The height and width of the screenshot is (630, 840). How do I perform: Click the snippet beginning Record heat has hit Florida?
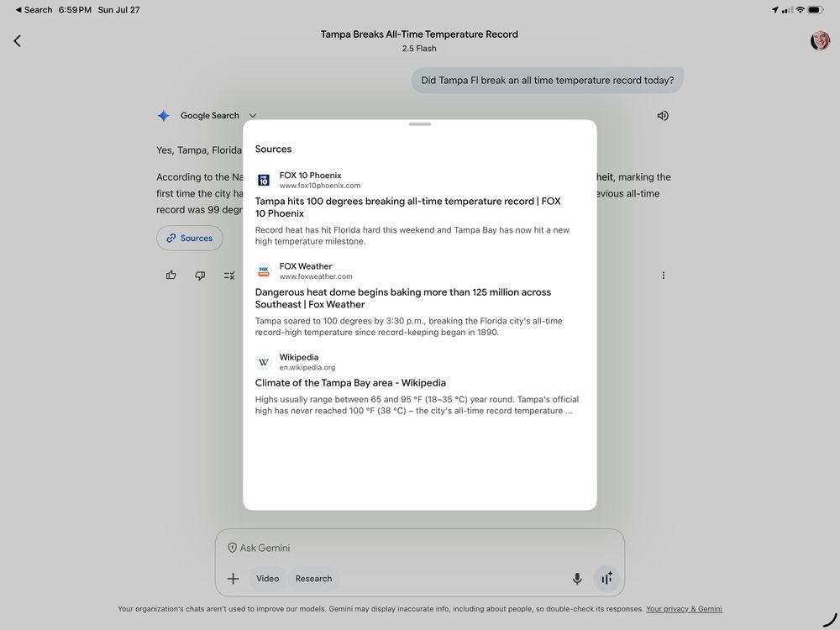412,236
